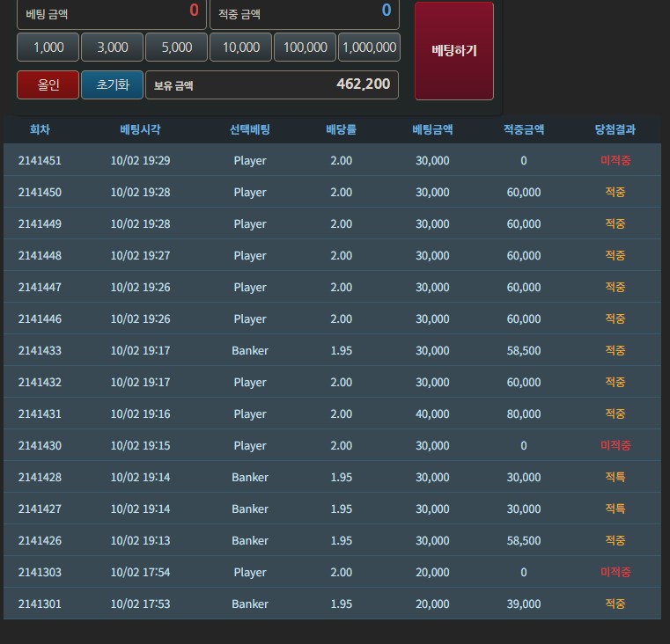Screen dimensions: 670x644
Task: Click the red 올인 all-in button
Action: click(48, 84)
